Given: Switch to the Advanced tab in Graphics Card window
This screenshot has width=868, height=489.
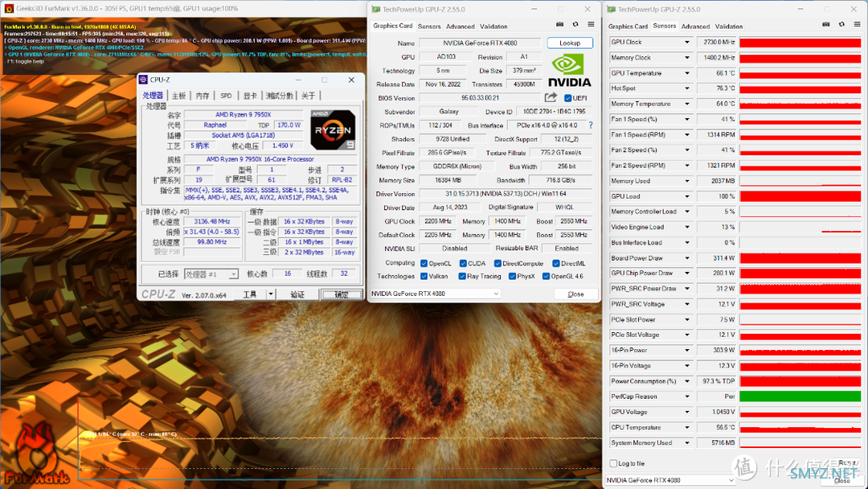Looking at the screenshot, I should [460, 27].
